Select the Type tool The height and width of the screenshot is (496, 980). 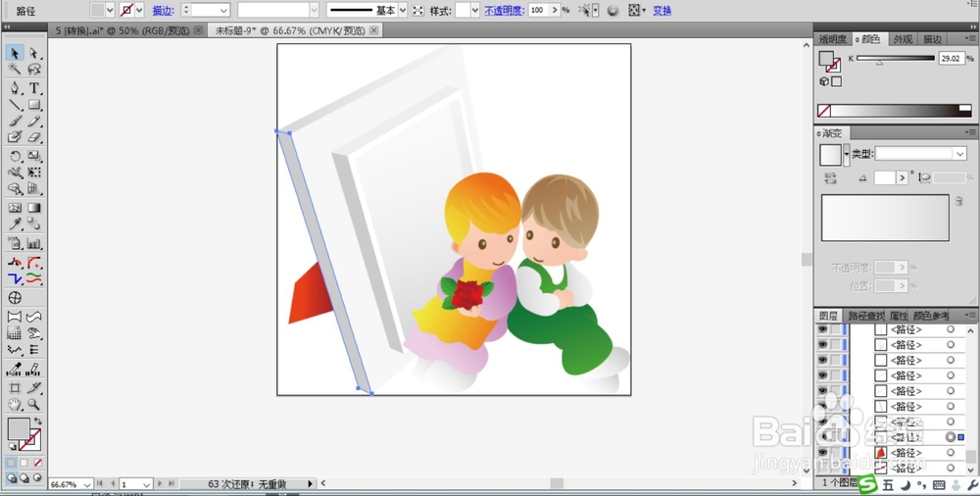click(x=33, y=88)
